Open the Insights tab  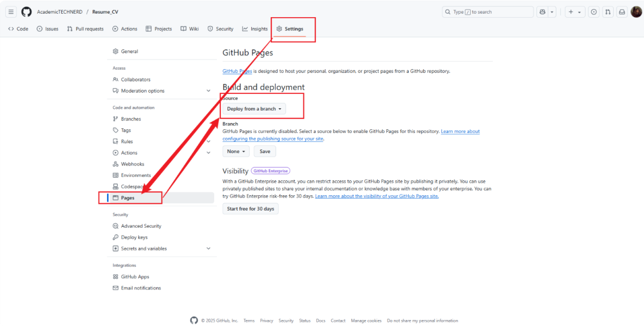pos(255,29)
